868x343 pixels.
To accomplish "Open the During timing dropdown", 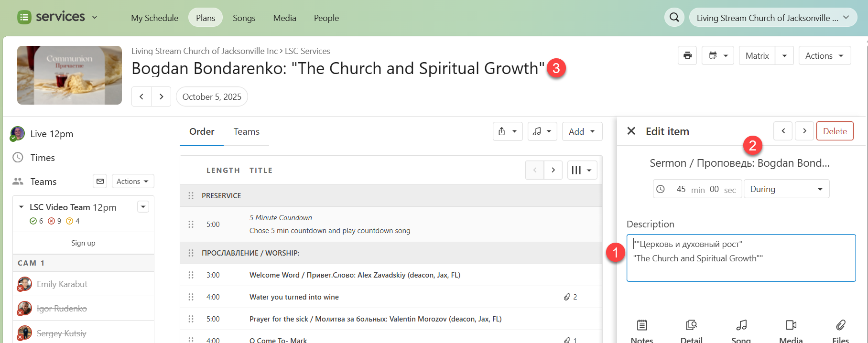I will coord(786,189).
